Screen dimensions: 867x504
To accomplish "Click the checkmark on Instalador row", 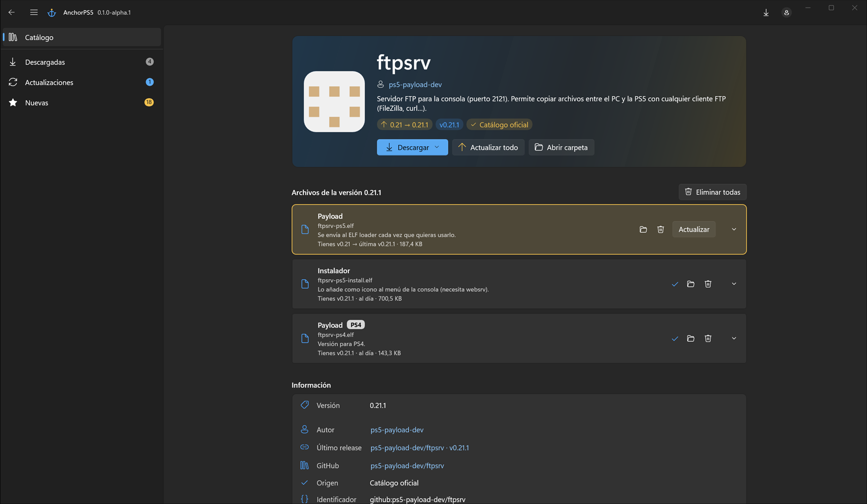I will point(675,284).
